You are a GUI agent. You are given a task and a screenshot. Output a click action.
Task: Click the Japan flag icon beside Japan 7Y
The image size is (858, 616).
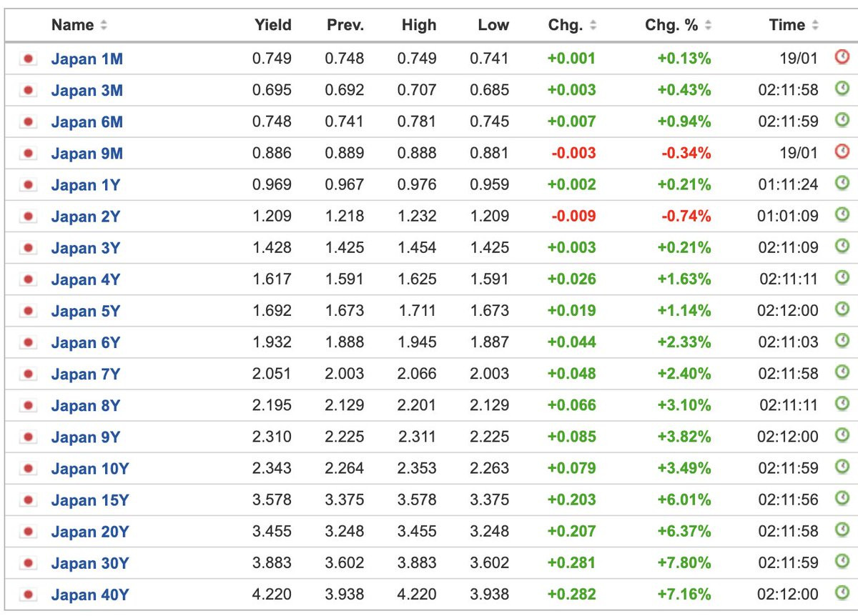(28, 374)
